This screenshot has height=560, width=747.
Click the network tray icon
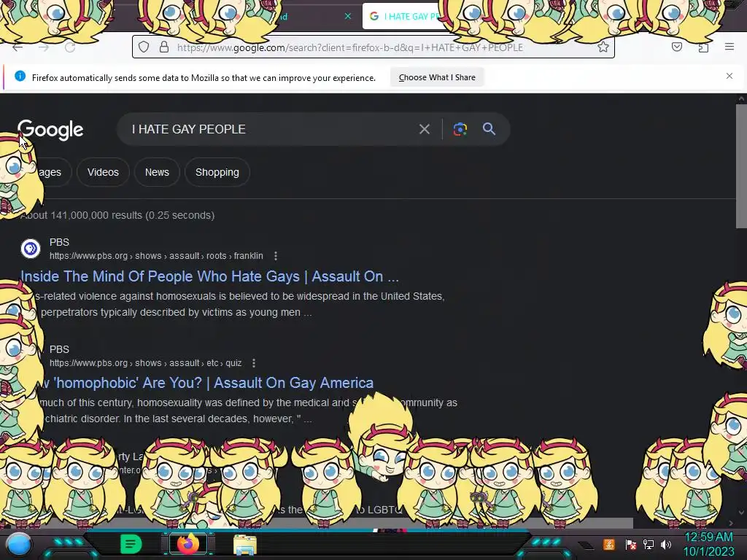(649, 544)
